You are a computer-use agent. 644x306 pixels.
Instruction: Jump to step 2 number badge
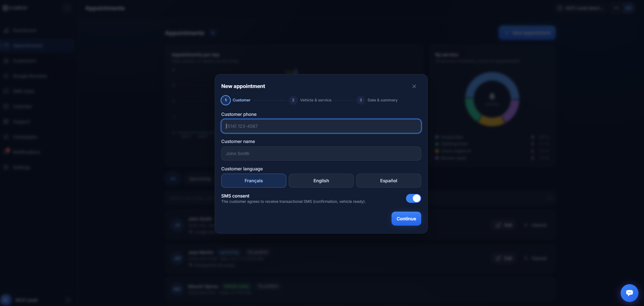click(x=293, y=100)
